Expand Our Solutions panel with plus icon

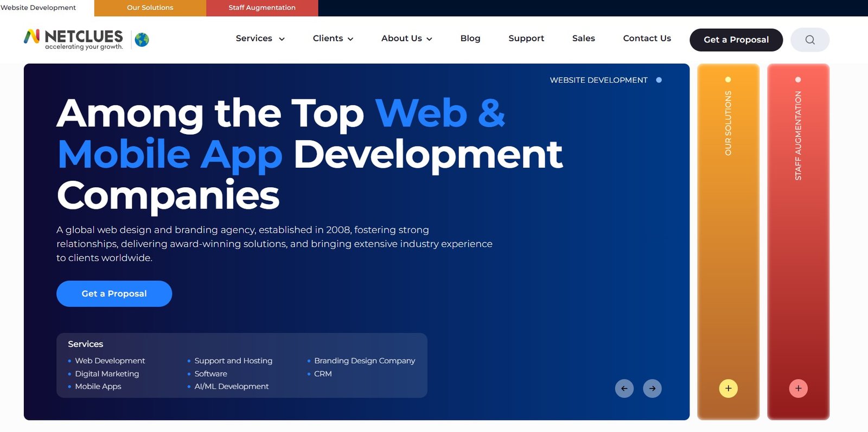pyautogui.click(x=728, y=388)
